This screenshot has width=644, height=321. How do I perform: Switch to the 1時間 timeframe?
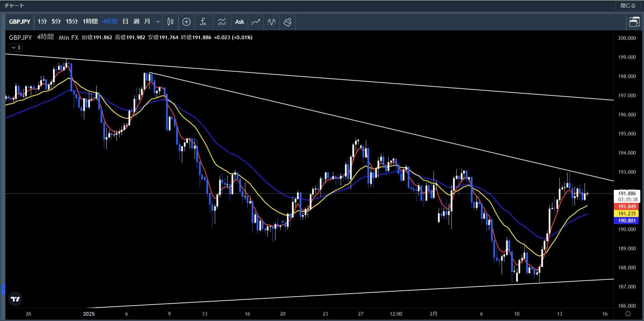click(90, 22)
